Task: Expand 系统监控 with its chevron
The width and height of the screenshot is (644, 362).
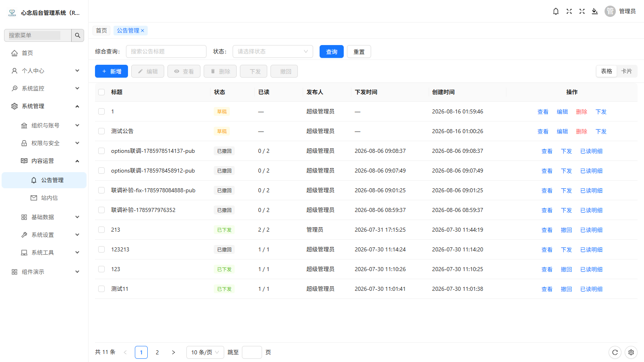Action: pyautogui.click(x=77, y=88)
